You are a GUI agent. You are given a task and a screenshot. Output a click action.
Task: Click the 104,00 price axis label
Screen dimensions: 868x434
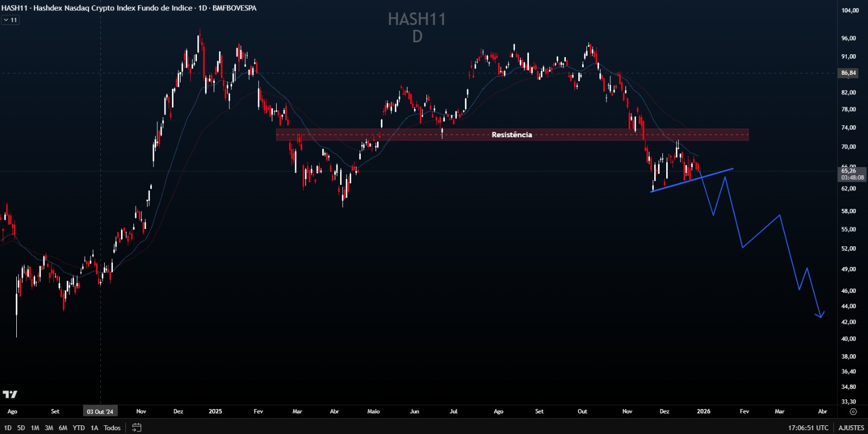click(x=850, y=10)
